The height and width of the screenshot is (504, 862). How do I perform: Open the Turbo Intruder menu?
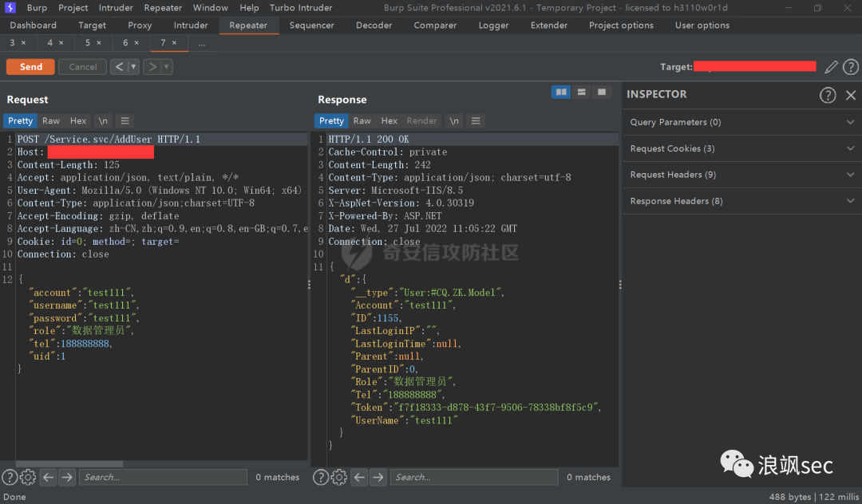pyautogui.click(x=301, y=8)
